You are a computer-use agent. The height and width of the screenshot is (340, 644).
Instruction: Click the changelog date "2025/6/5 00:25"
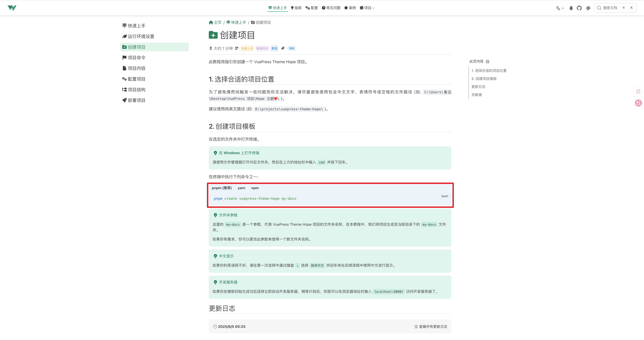232,327
